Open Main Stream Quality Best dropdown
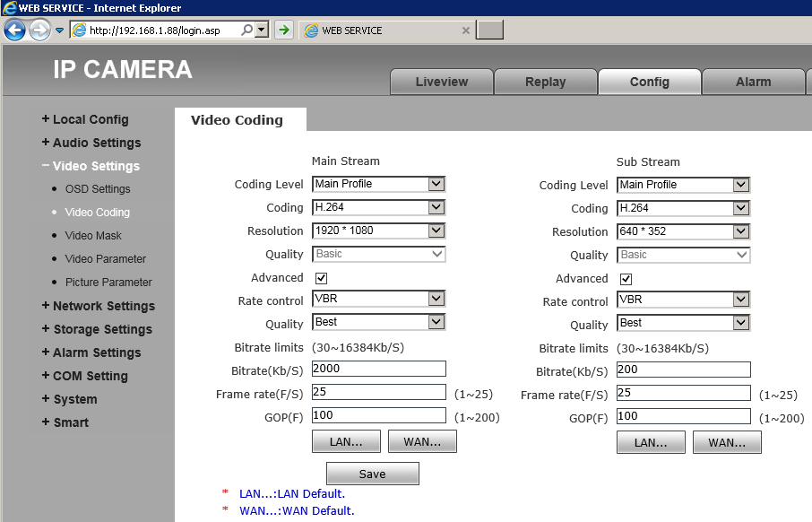 coord(378,322)
